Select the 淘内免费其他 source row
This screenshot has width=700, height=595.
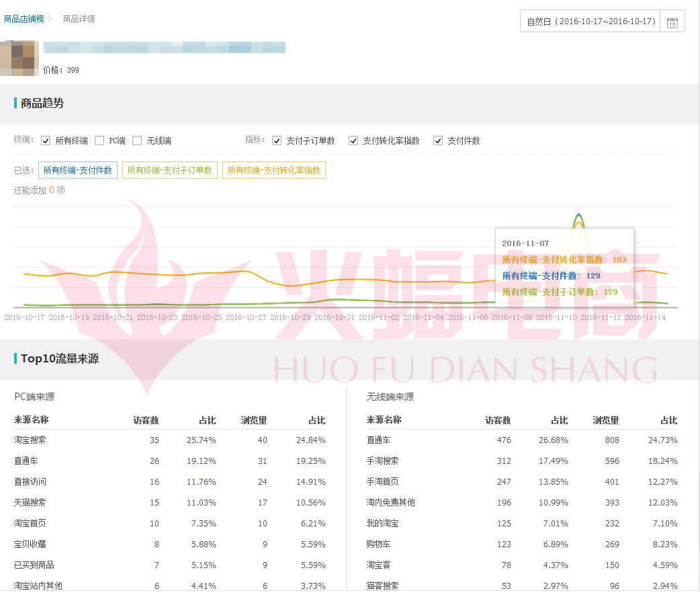coord(522,502)
